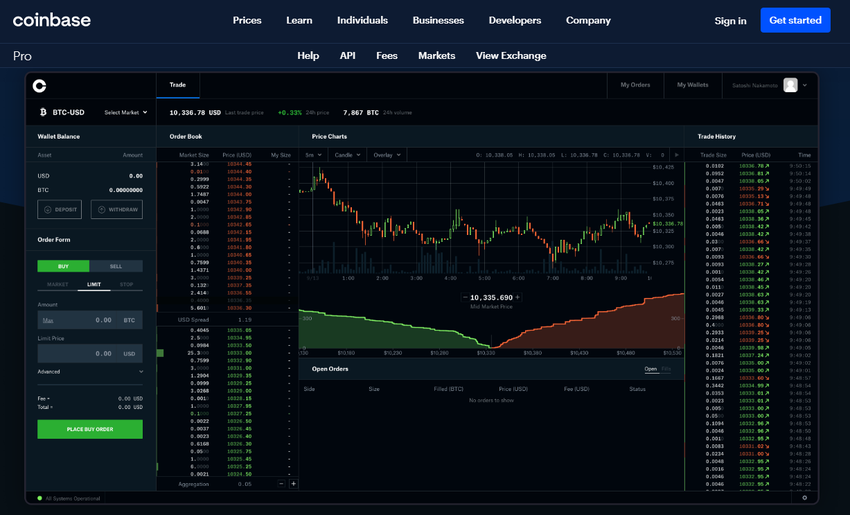Image resolution: width=850 pixels, height=515 pixels.
Task: Open the 5m interval dropdown
Action: [x=313, y=155]
